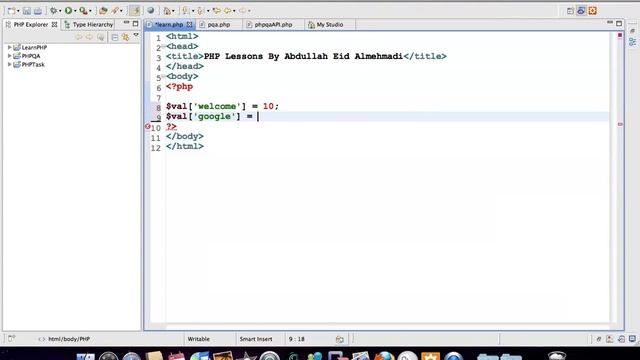Select the PHPTask project
This screenshot has width=640, height=360.
(33, 64)
